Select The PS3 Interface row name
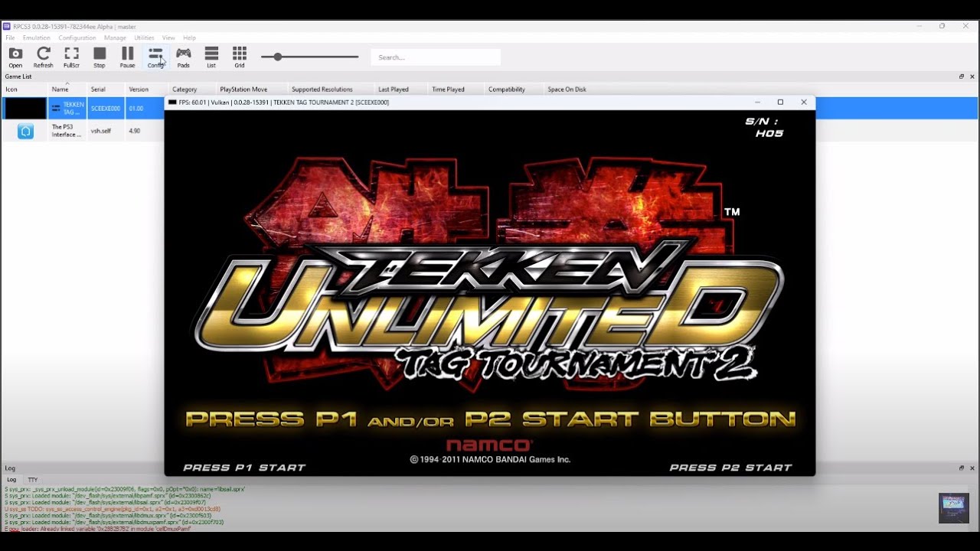Screen dimensions: 980x551 pos(67,131)
